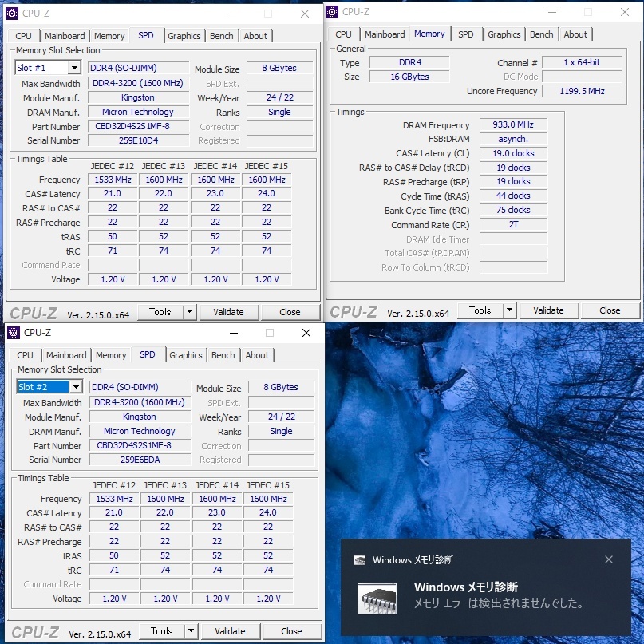Click the Close button of the Memory window
This screenshot has height=644, width=644.
(610, 310)
